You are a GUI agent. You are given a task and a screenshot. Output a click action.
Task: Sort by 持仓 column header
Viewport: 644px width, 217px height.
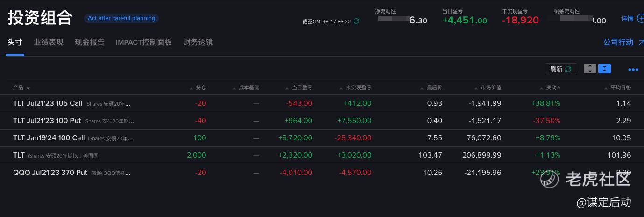coord(201,87)
